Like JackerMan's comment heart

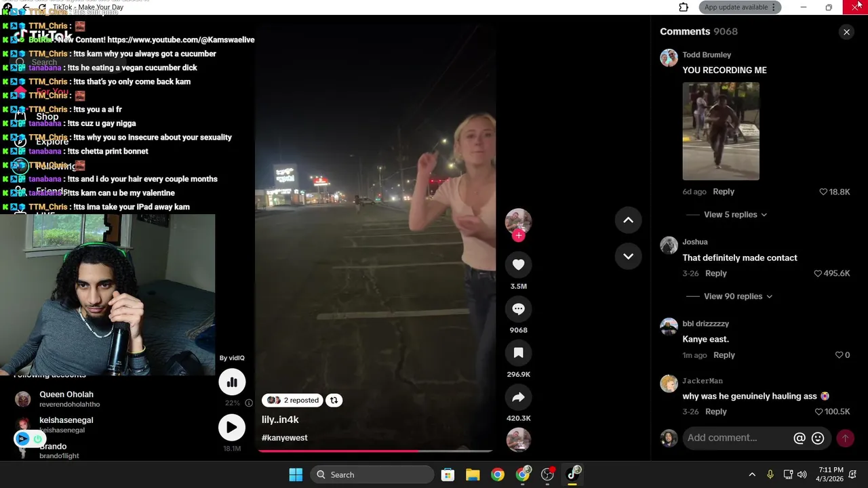pos(818,411)
